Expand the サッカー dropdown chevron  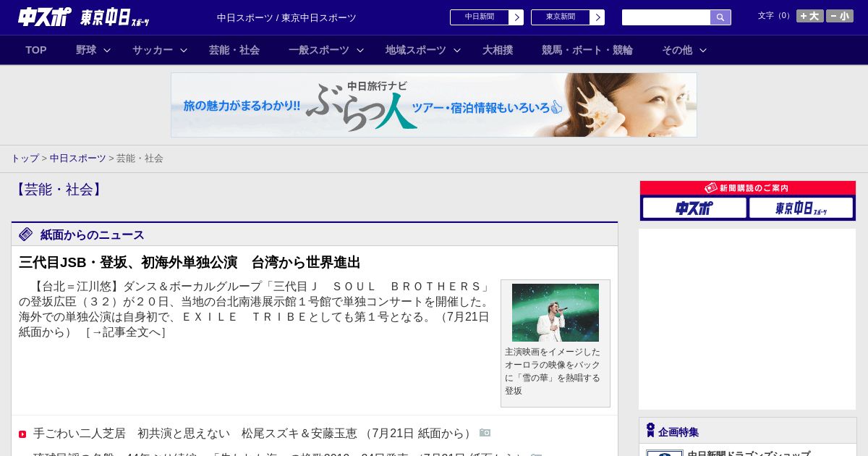pyautogui.click(x=184, y=50)
